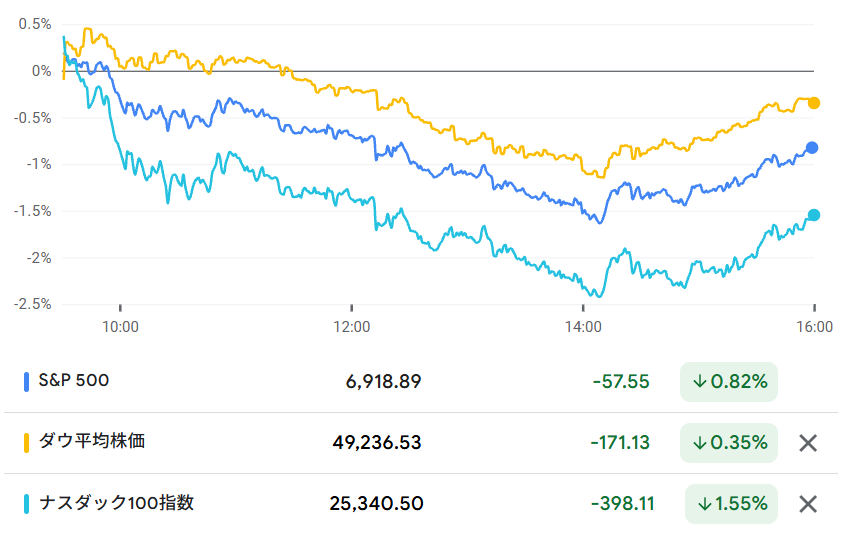848x533 pixels.
Task: Click the cyan ナスダック100指数 color marker
Action: [x=26, y=503]
